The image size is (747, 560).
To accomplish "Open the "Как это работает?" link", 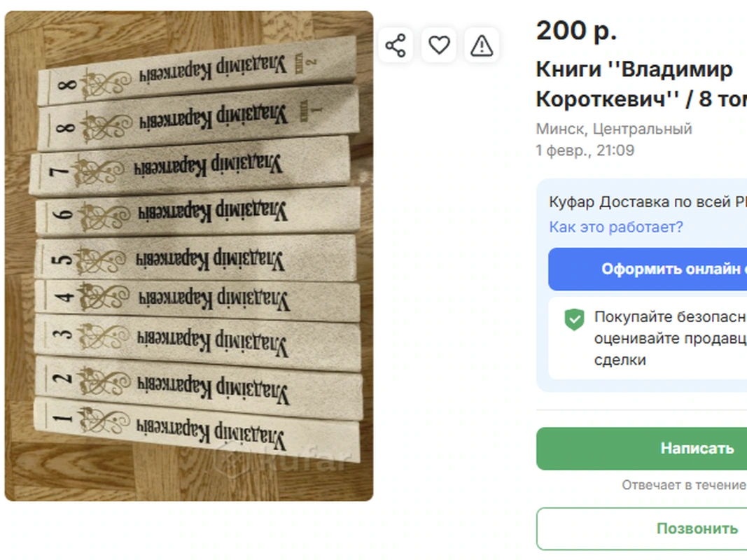I will [x=616, y=227].
